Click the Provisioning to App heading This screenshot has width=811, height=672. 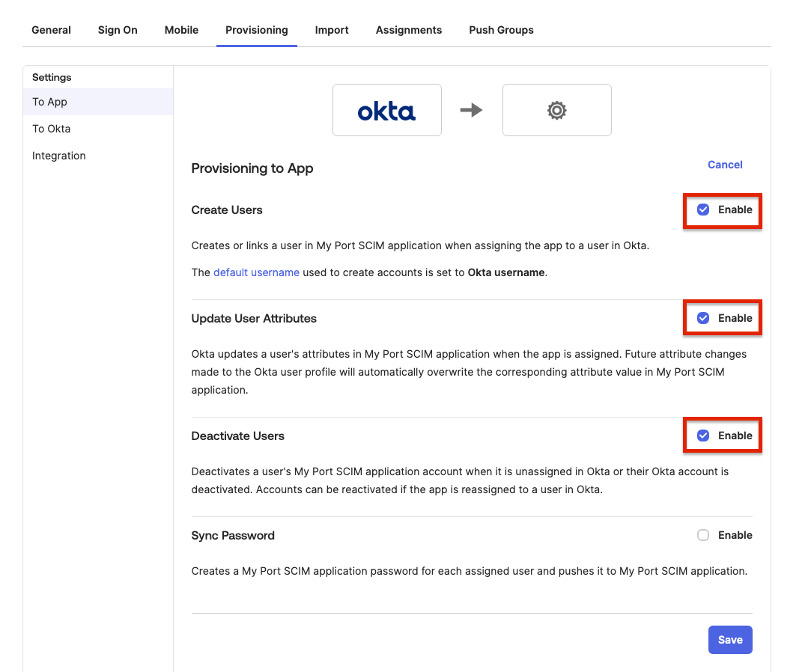pos(252,168)
